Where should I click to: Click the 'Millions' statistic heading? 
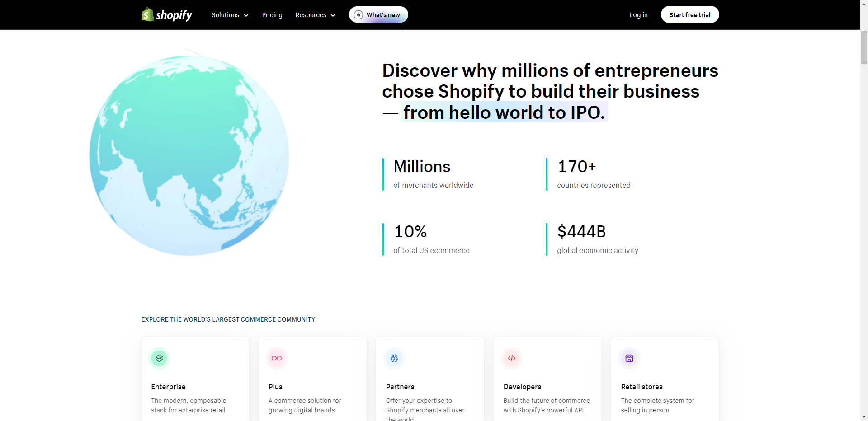click(x=422, y=167)
